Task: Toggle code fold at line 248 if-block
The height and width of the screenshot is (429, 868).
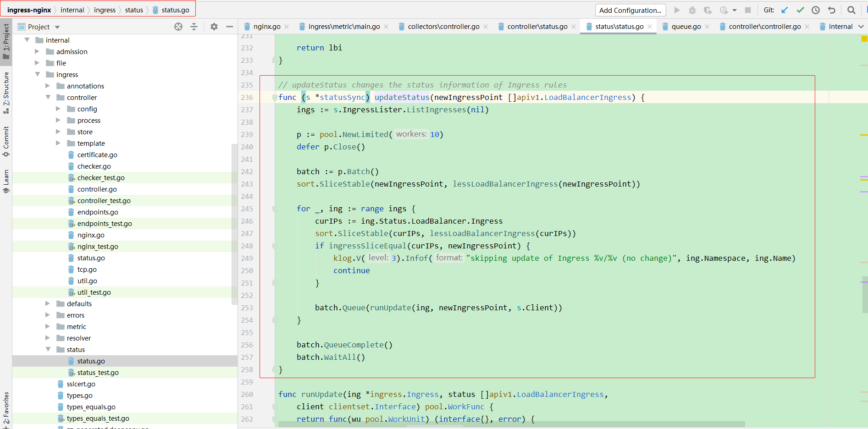Action: [x=275, y=246]
